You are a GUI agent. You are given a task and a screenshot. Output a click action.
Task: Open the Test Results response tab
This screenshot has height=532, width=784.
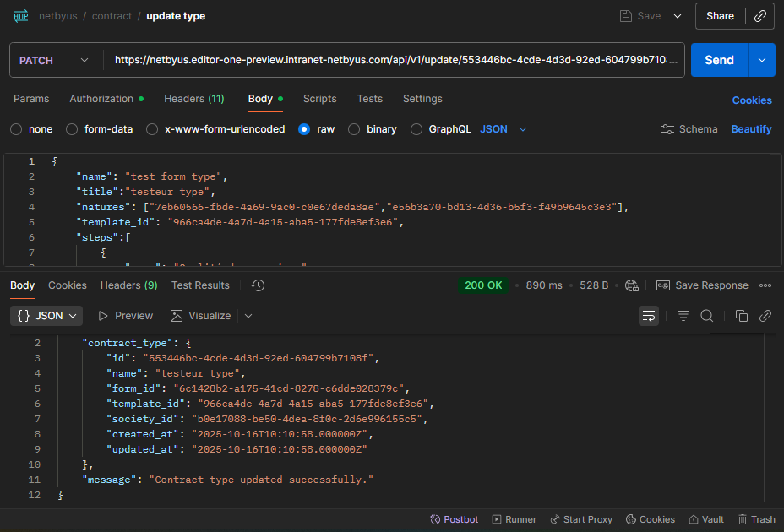pyautogui.click(x=200, y=285)
